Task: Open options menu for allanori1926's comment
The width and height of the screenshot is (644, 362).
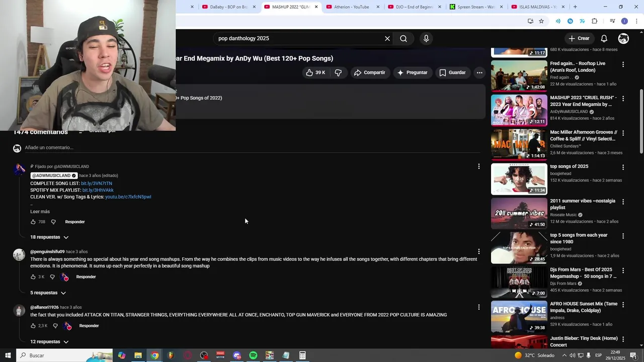Action: point(479,307)
